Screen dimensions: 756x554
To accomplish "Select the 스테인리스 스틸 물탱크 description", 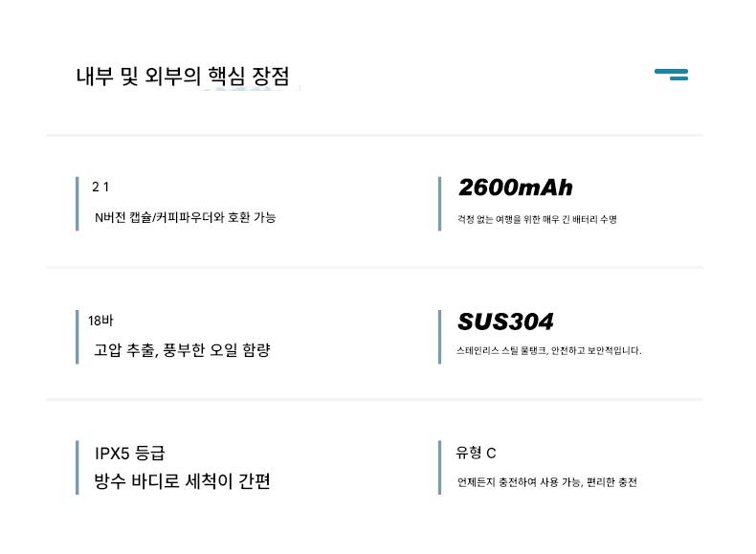I will (x=549, y=351).
